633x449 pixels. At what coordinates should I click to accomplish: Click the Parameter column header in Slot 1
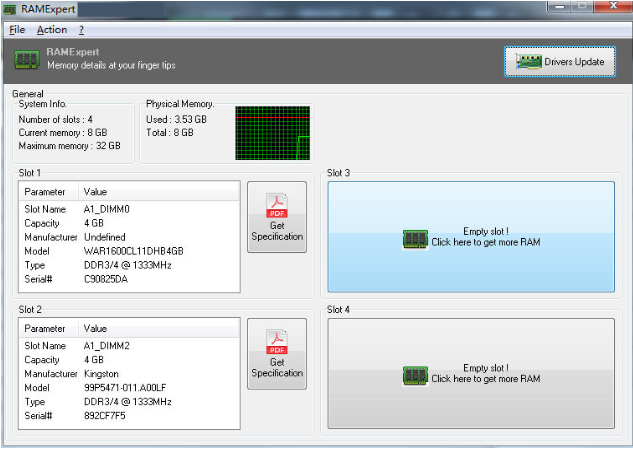(x=48, y=191)
